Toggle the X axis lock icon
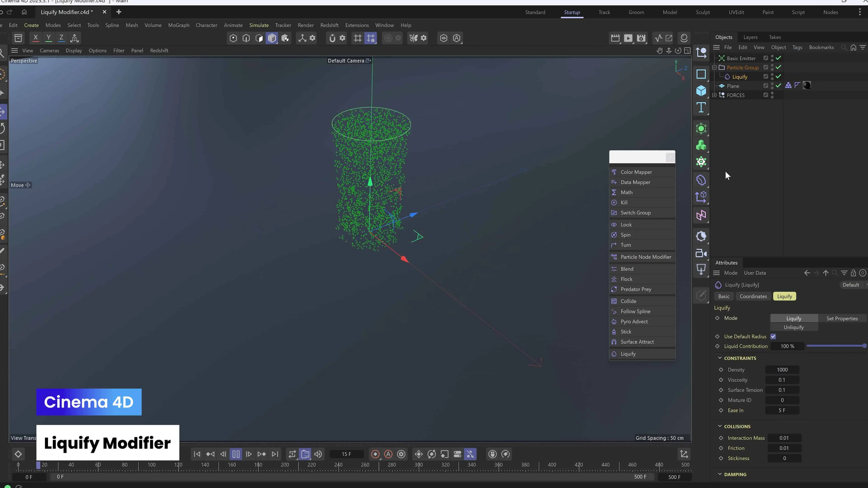 35,38
